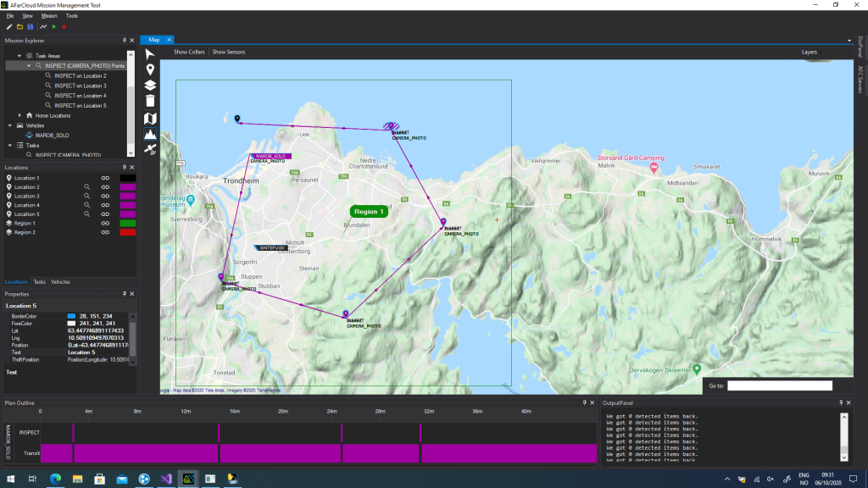Click the trash delete tool
Viewport: 868px width, 488px height.
tap(150, 100)
